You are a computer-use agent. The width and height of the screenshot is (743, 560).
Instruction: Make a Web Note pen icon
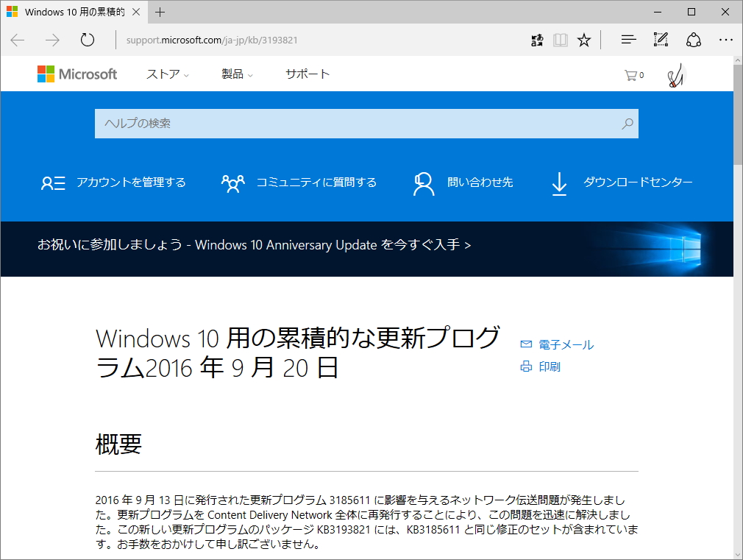661,40
